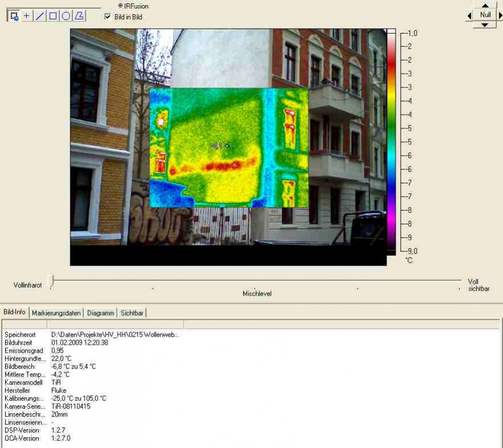The height and width of the screenshot is (448, 503).
Task: Click the down arrow below Null
Action: [x=485, y=25]
